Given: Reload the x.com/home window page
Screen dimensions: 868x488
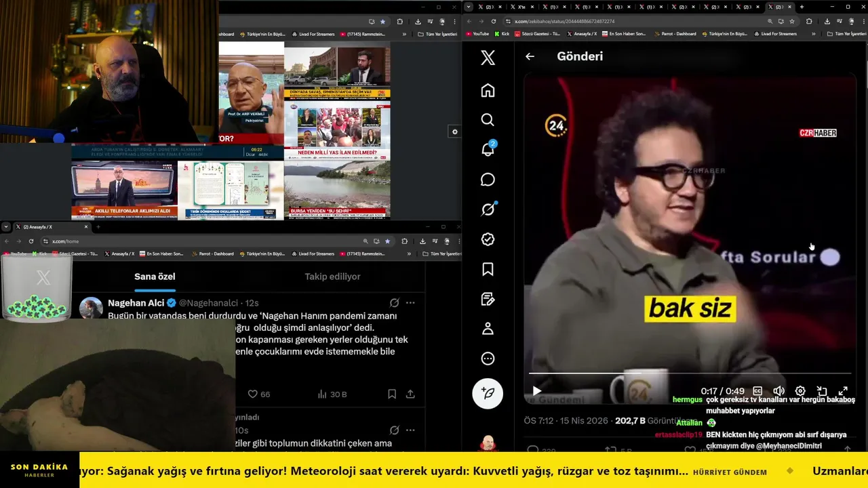Looking at the screenshot, I should 31,241.
